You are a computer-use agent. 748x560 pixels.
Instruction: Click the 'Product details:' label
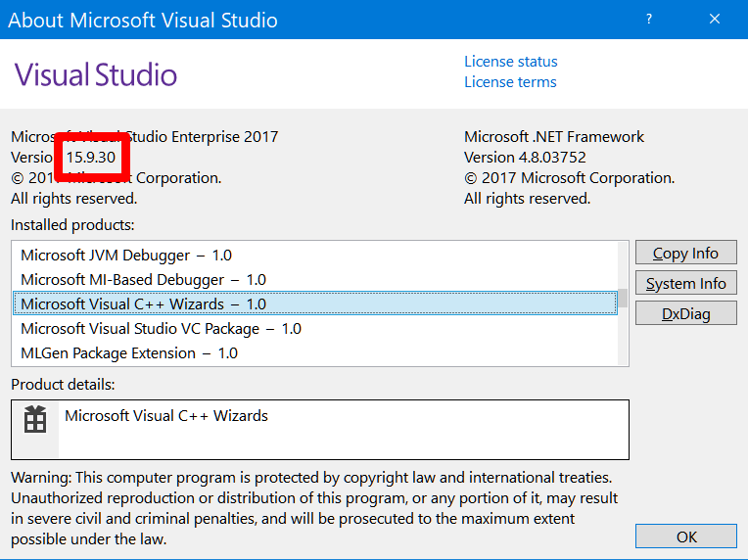click(63, 385)
